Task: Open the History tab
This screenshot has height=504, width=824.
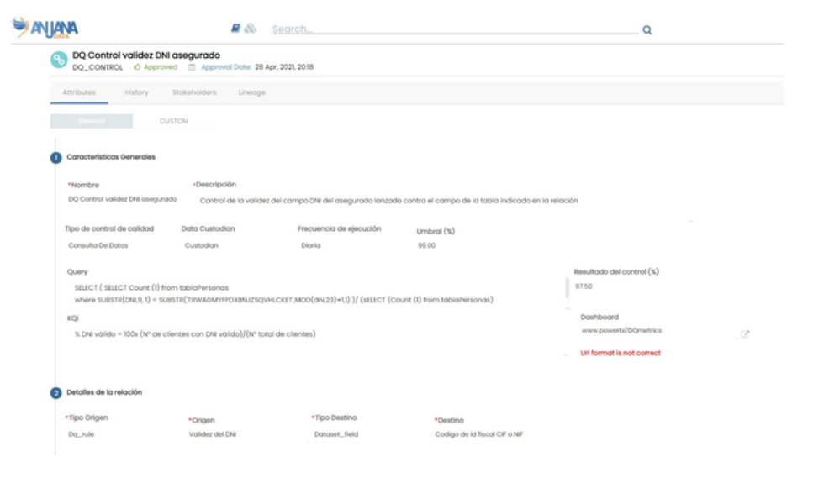Action: click(136, 92)
